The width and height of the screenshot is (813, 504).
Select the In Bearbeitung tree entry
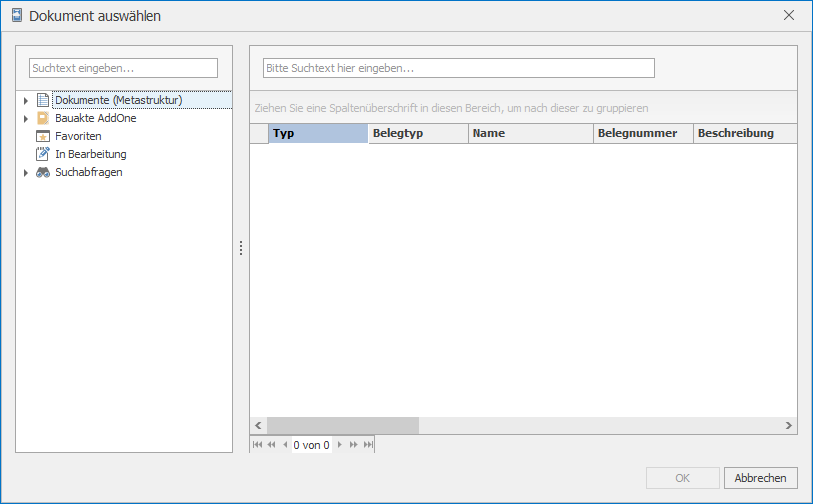(90, 154)
